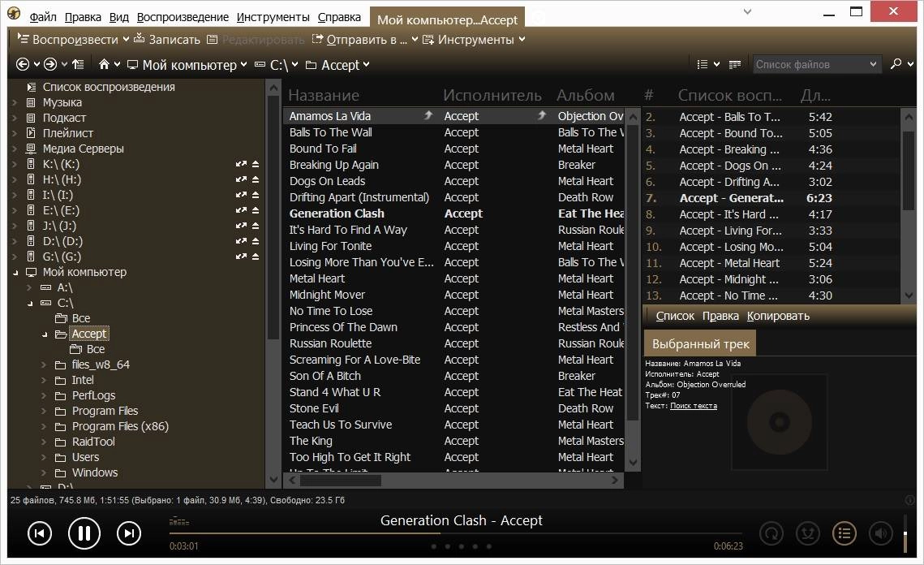This screenshot has width=924, height=565.
Task: Open the Инструменты menu in menu bar
Action: (x=273, y=17)
